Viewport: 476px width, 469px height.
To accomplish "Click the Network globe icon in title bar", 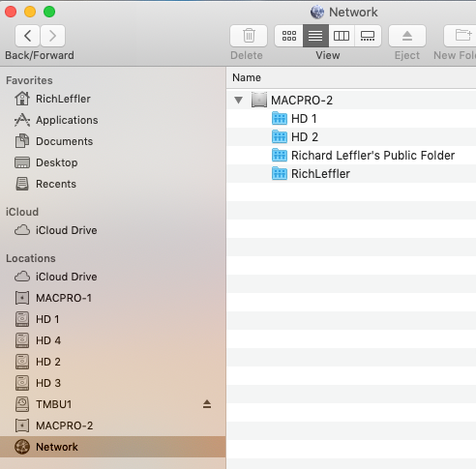I will point(317,12).
